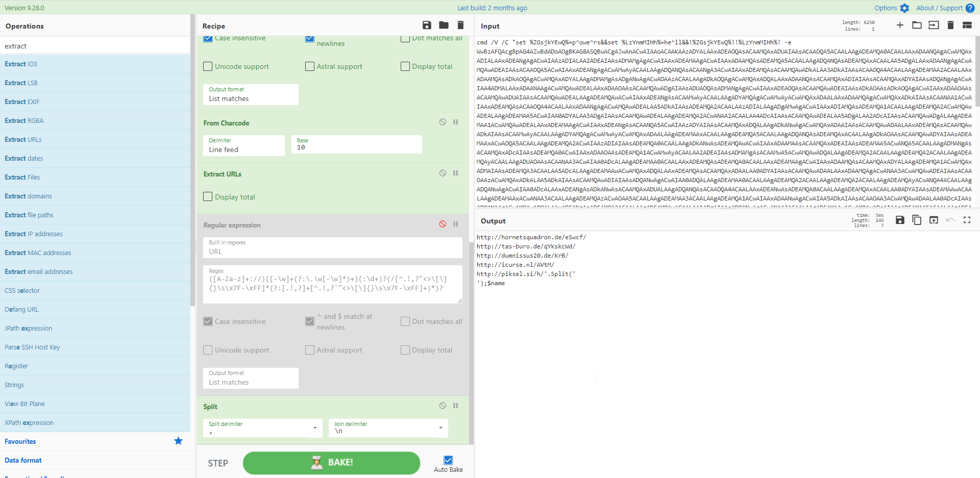Enable Display total under Extract URLs
Viewport: 980px width, 478px height.
pyautogui.click(x=208, y=196)
